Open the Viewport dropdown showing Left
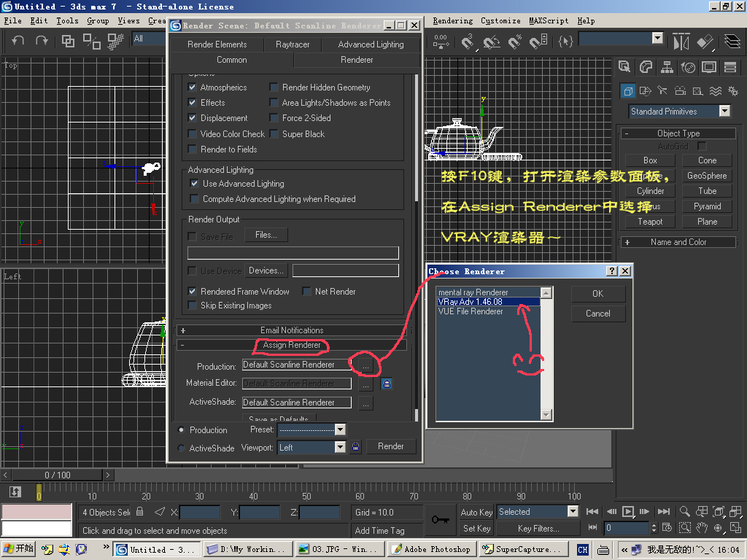747x560 pixels. click(x=340, y=447)
